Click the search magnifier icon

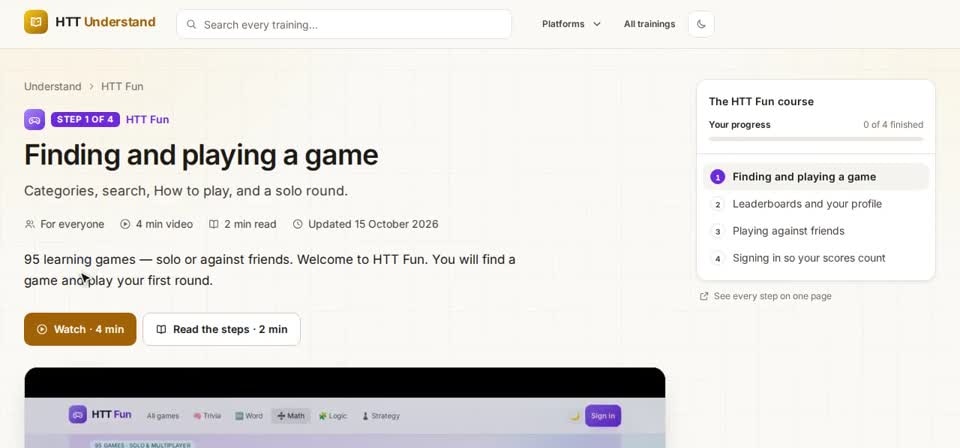coord(192,24)
